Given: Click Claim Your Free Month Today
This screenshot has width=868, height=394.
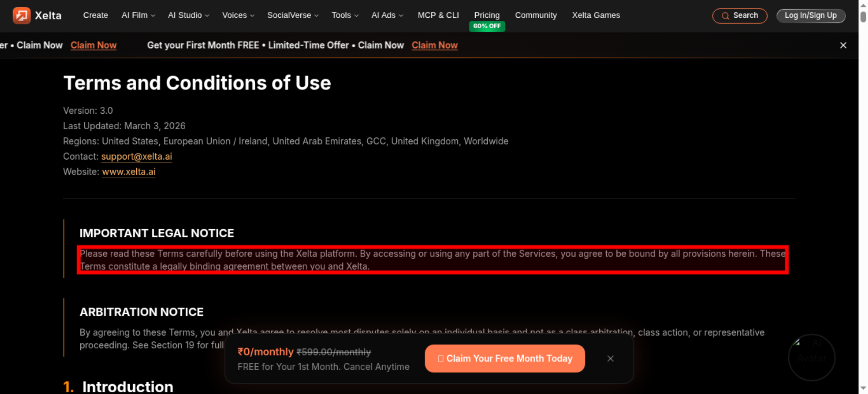Looking at the screenshot, I should [x=505, y=358].
